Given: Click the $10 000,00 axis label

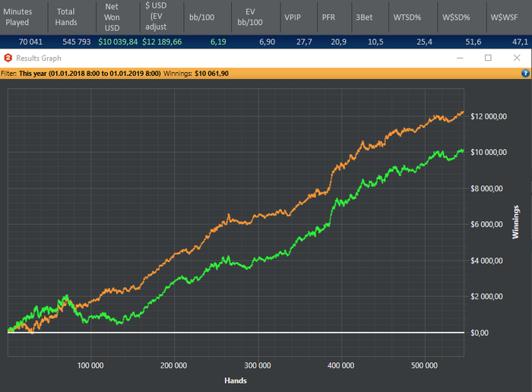Looking at the screenshot, I should [489, 152].
